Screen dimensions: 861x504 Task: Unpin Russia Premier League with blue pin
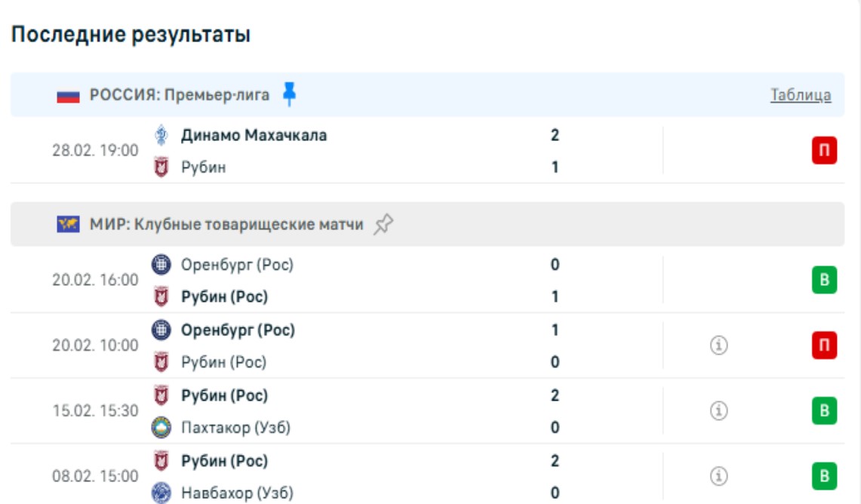289,94
